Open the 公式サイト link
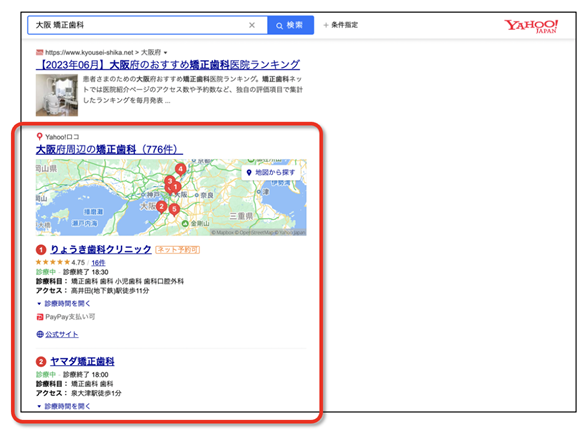The width and height of the screenshot is (586, 436). 62,334
